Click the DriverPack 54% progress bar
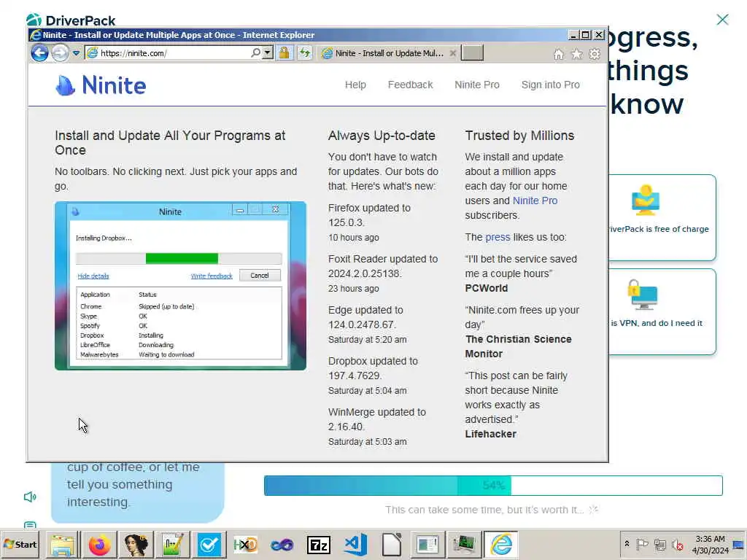Screen dimensions: 747x560 pyautogui.click(x=493, y=485)
